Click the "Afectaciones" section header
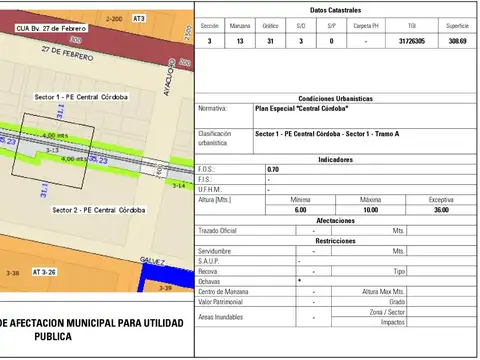The image size is (480, 360). [x=335, y=221]
